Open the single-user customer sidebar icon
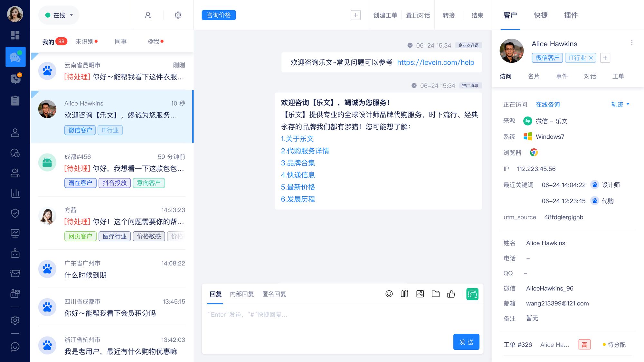Viewport: 644px width, 362px height. click(15, 133)
